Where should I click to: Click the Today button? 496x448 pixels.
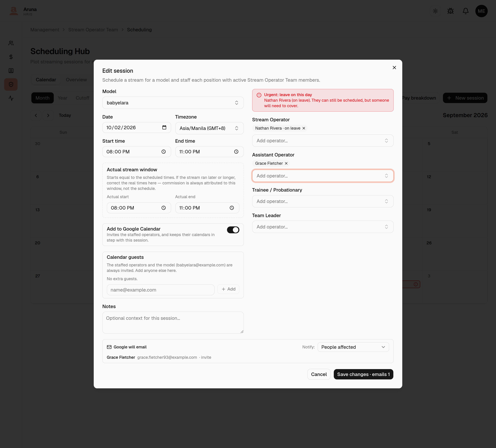[65, 115]
